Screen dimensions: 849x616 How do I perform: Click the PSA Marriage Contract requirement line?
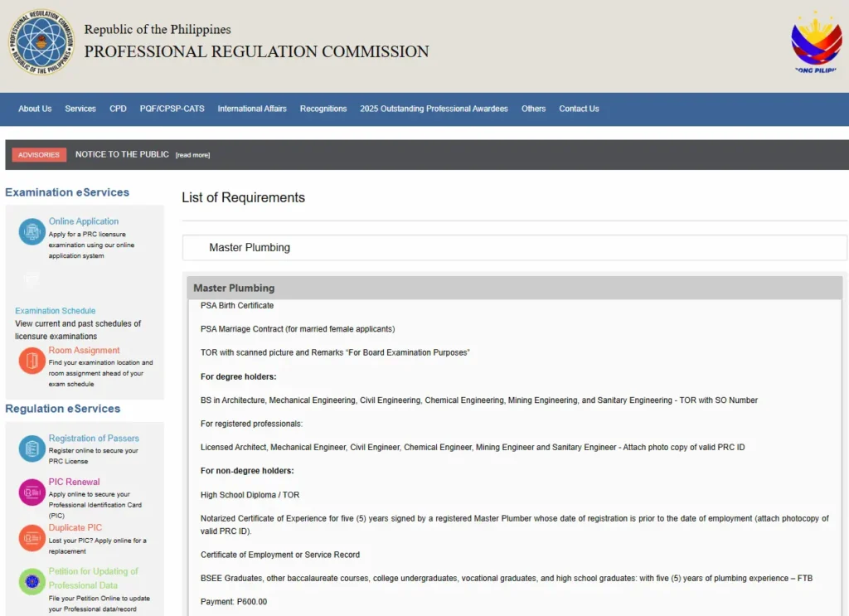pos(298,329)
